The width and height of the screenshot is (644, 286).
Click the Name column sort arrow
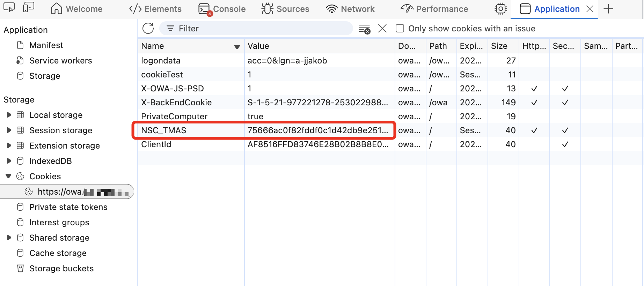pos(237,46)
